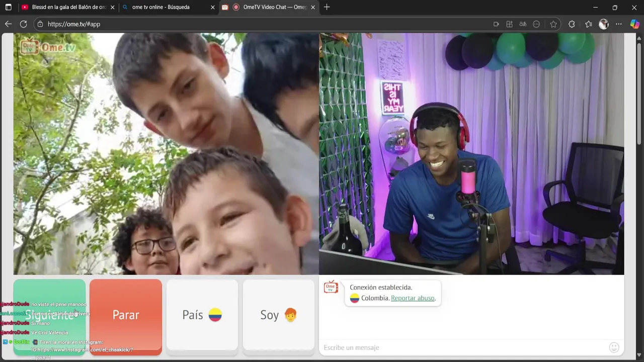Select the OmeTV Video Chat tab

pyautogui.click(x=269, y=8)
